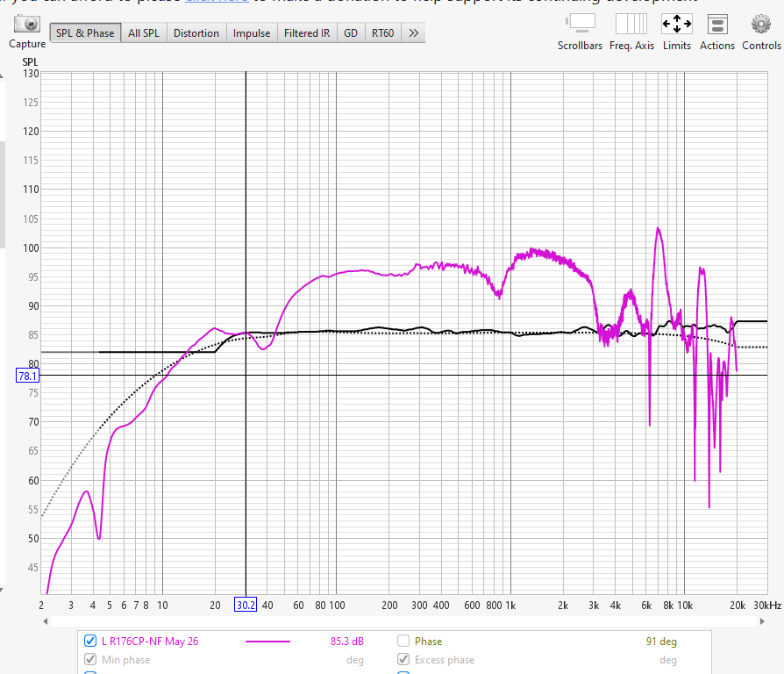The width and height of the screenshot is (784, 674).
Task: Open the Filtered IR tab
Action: pos(307,33)
